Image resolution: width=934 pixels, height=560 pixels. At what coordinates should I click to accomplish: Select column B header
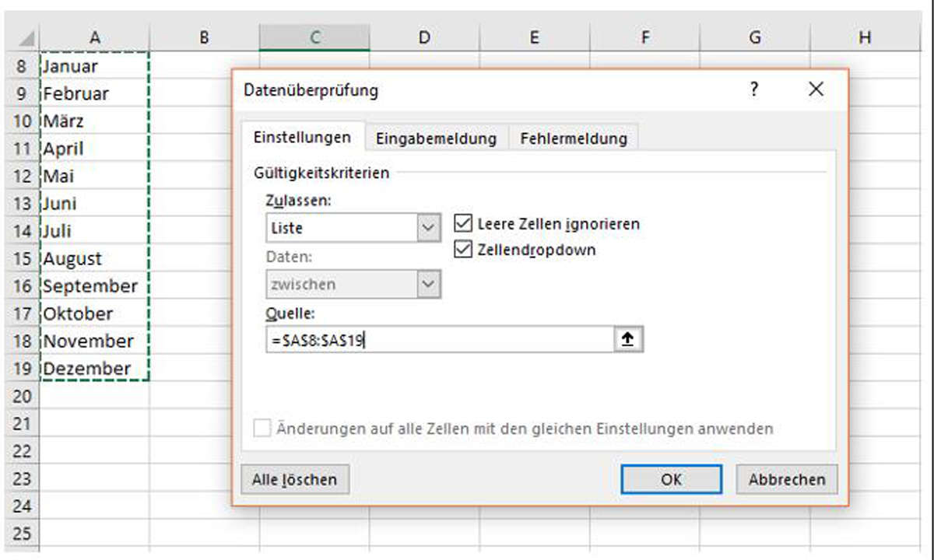coord(204,37)
